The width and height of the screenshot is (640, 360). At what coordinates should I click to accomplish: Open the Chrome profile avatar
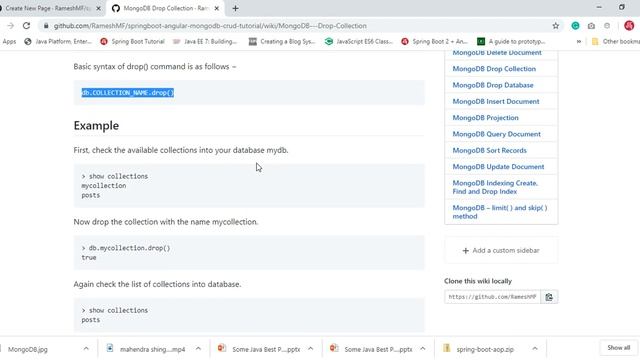629,26
